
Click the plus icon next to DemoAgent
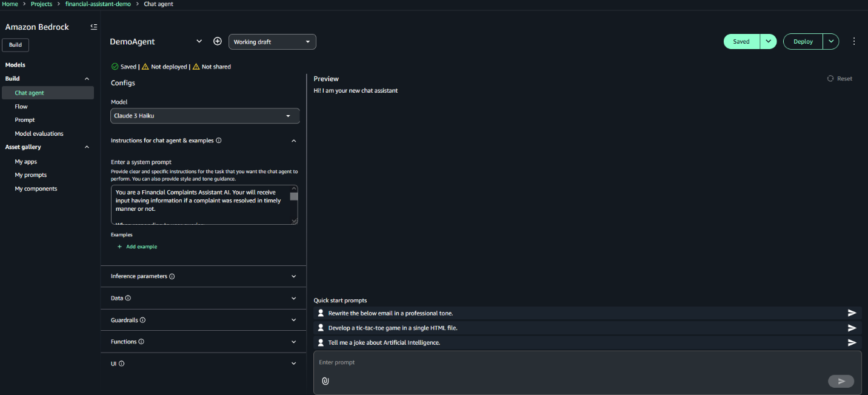click(218, 41)
